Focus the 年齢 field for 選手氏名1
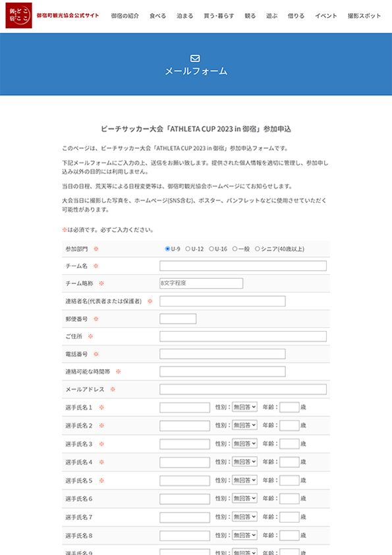 [289, 407]
